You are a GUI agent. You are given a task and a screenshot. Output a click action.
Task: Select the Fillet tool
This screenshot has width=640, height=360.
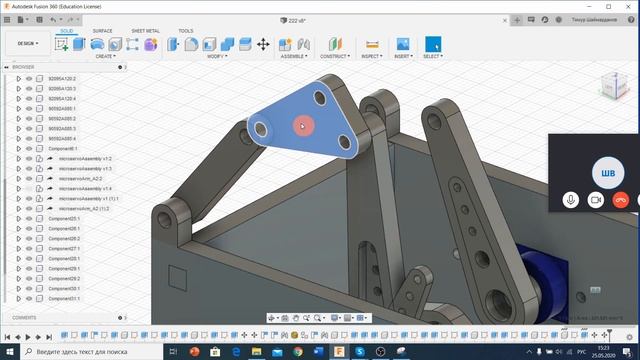pos(191,44)
